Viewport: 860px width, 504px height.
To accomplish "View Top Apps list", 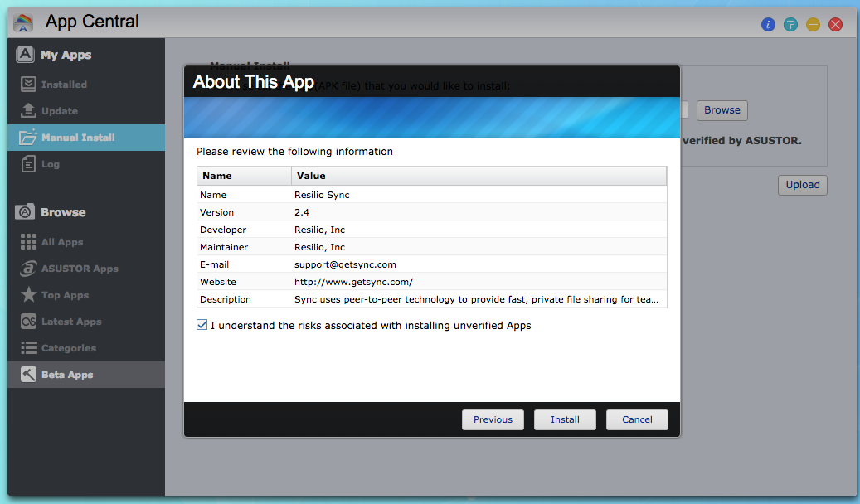I will tap(86, 295).
